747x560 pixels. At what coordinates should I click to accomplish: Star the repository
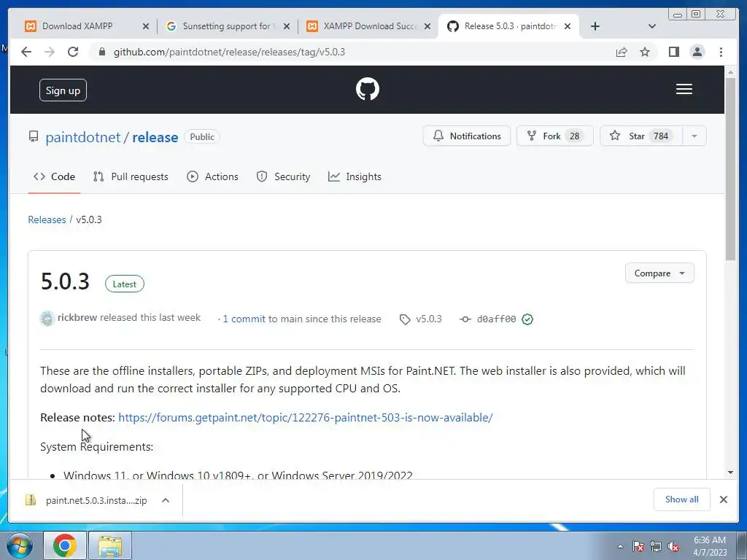pyautogui.click(x=640, y=136)
